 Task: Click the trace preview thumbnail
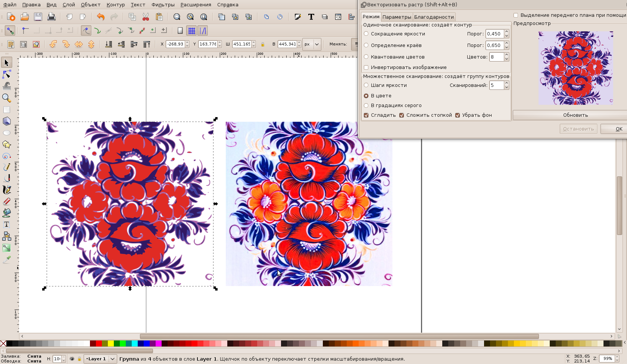tap(576, 68)
